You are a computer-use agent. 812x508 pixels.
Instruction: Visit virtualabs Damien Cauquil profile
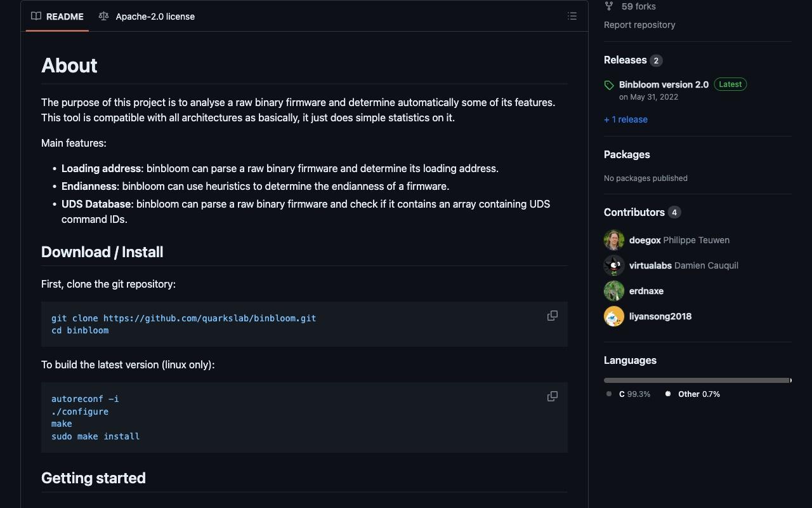[684, 265]
